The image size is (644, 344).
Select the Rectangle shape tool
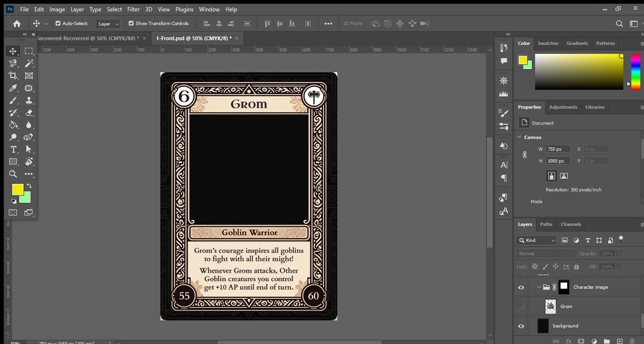pos(13,162)
